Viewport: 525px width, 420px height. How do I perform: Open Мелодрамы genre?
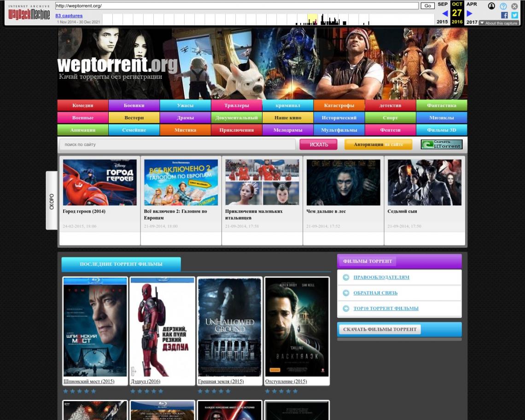pyautogui.click(x=288, y=130)
